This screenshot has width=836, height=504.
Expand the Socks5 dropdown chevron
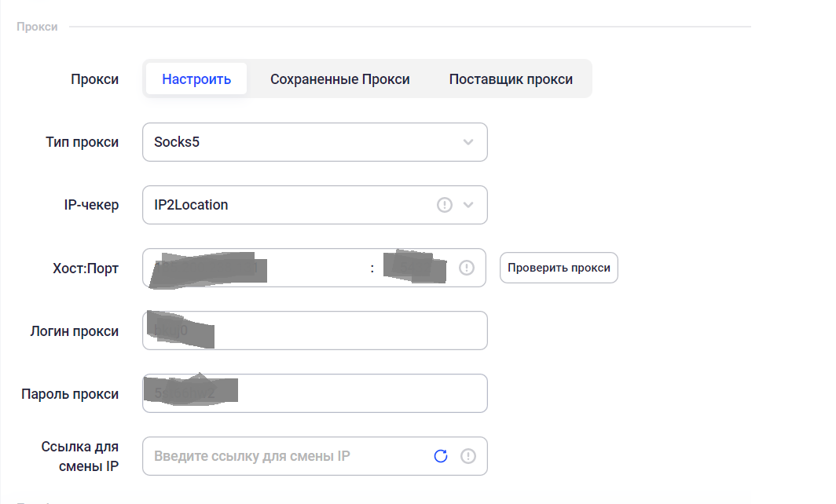(468, 142)
